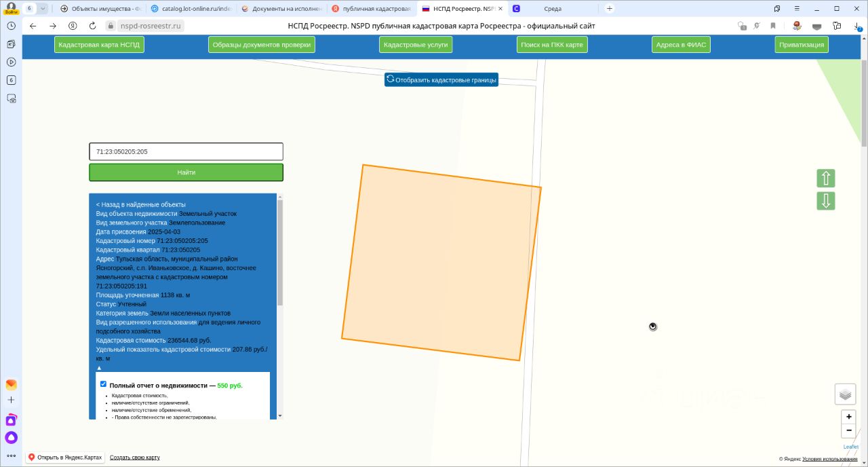Viewport: 868px width, 467px height.
Task: Open the sidebar screenshot camera icon
Action: point(11,98)
